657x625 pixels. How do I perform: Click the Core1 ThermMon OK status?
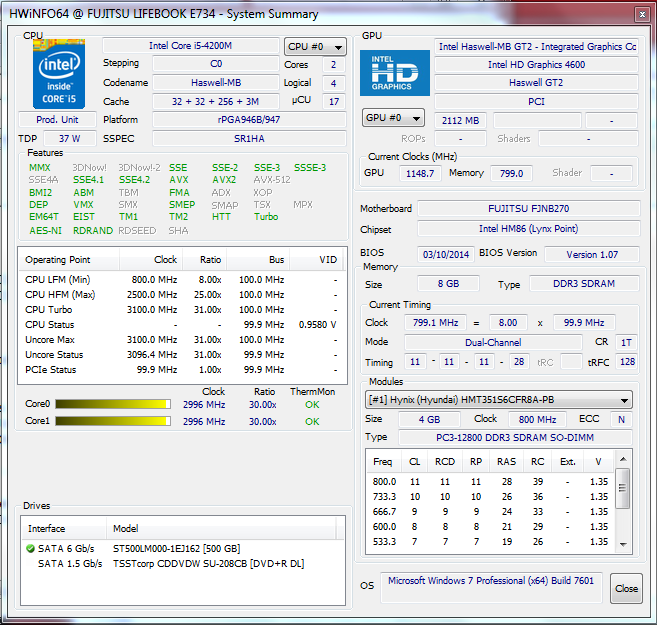click(x=312, y=421)
